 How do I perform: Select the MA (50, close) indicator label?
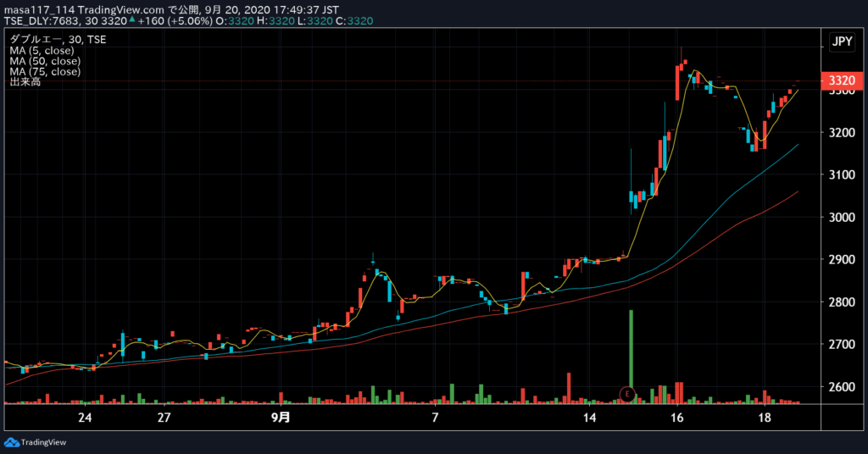pyautogui.click(x=45, y=61)
